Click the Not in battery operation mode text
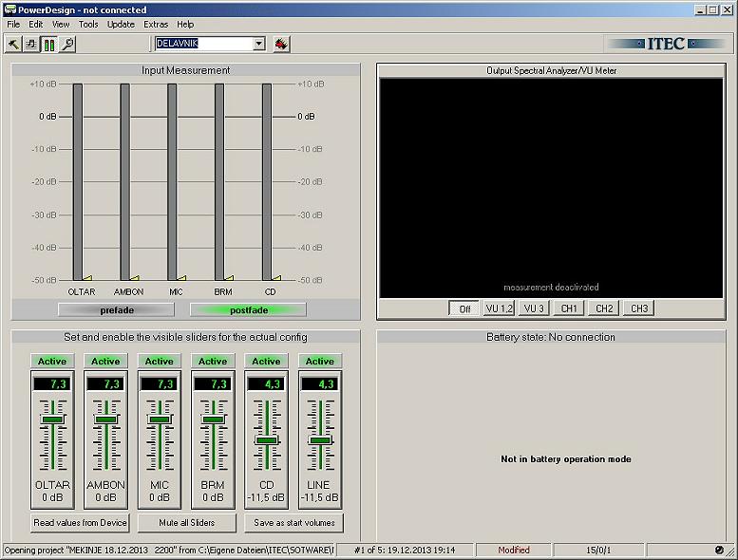The height and width of the screenshot is (560, 738). point(566,458)
